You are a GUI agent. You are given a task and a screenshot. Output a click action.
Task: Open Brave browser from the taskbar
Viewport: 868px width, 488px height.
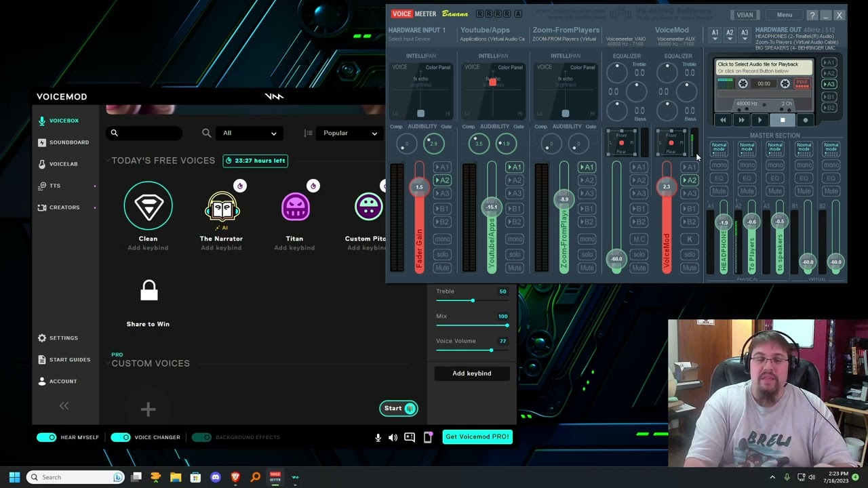[x=235, y=477]
